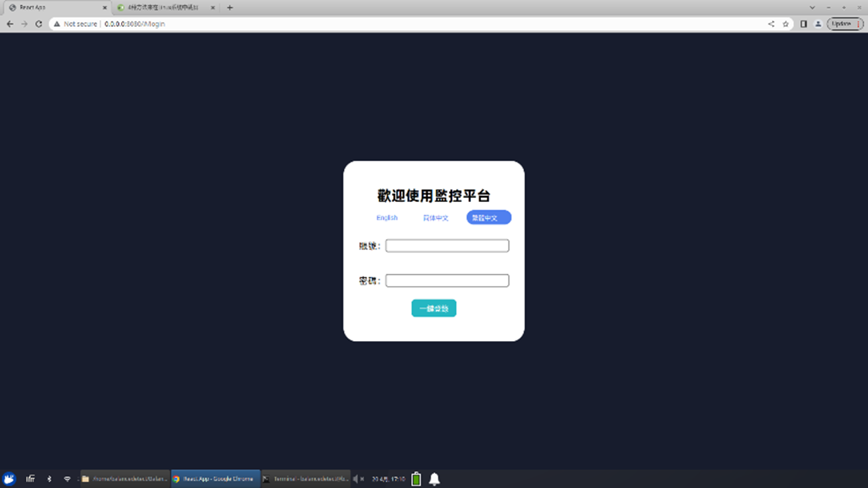Reload the login page
This screenshot has width=868, height=488.
pyautogui.click(x=38, y=24)
